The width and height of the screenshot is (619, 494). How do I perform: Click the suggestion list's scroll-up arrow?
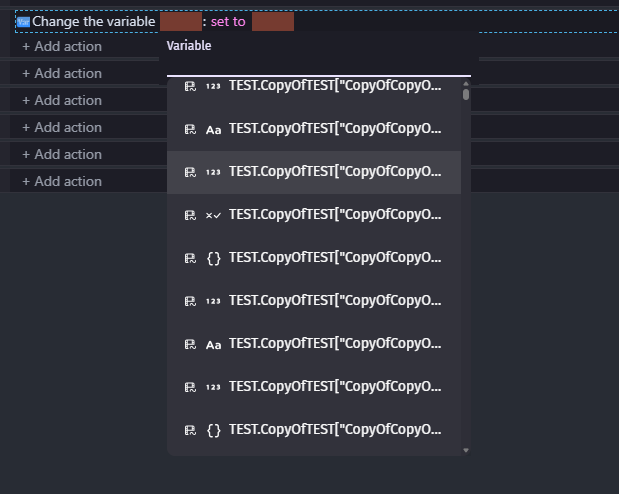[x=466, y=84]
